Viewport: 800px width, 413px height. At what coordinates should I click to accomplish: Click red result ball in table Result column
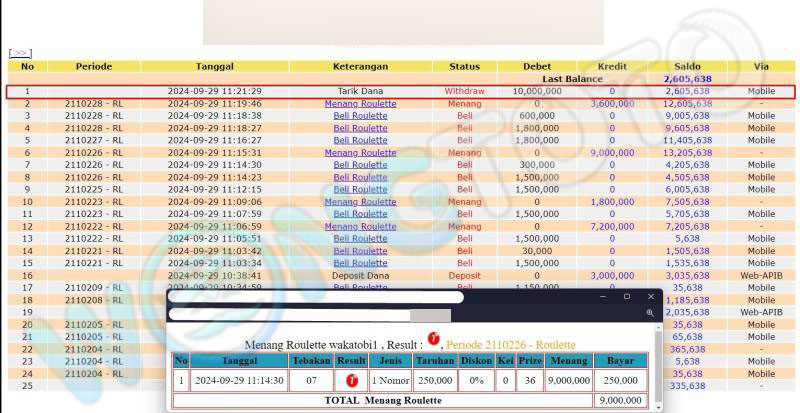tap(352, 380)
